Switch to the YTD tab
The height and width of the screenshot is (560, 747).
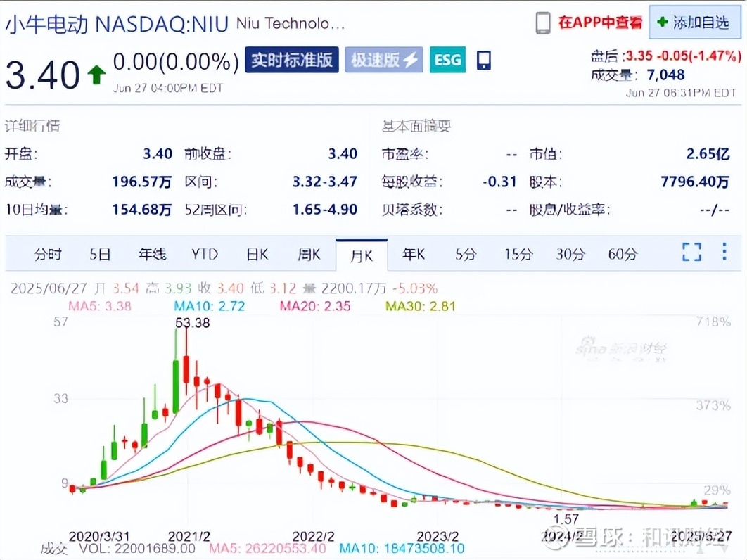(x=205, y=254)
